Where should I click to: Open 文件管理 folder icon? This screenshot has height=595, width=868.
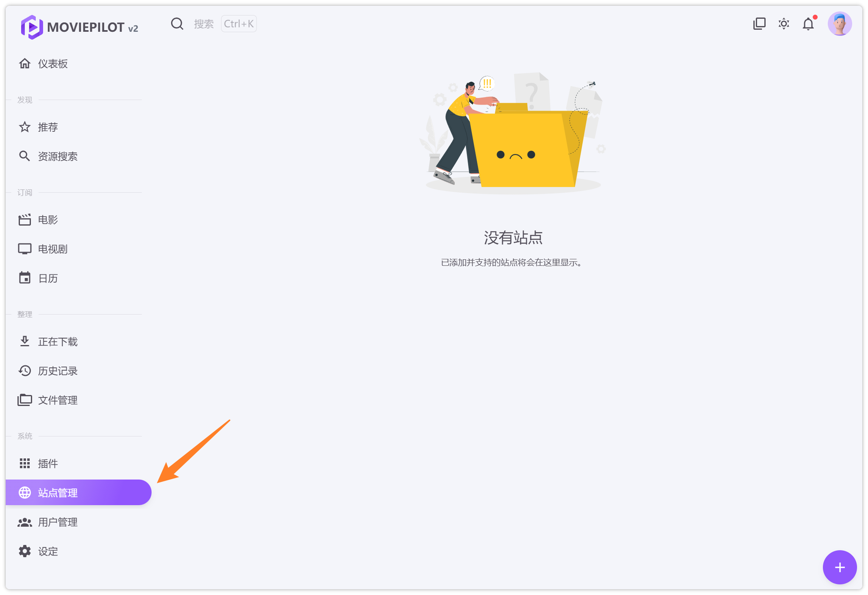click(25, 400)
